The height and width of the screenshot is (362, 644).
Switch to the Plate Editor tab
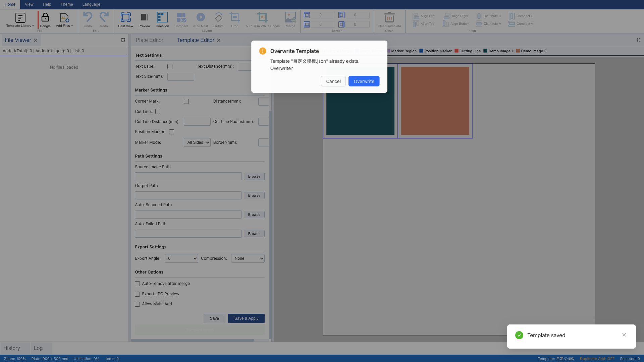tap(150, 40)
